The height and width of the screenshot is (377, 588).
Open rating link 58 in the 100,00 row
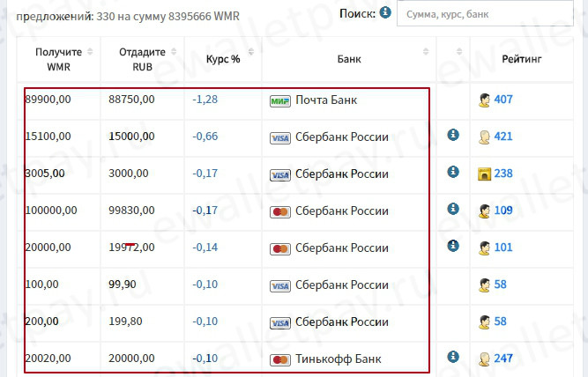pyautogui.click(x=500, y=285)
